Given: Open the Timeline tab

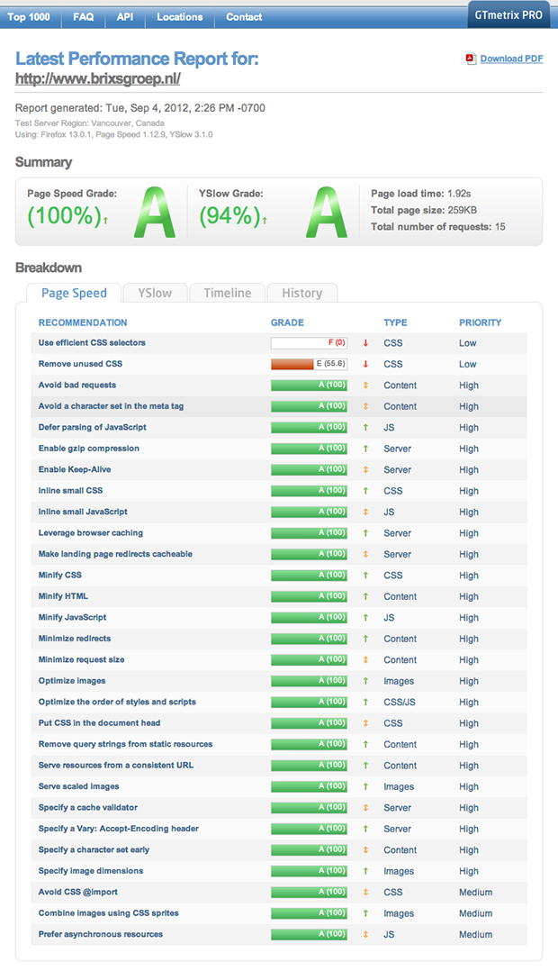Looking at the screenshot, I should tap(227, 293).
